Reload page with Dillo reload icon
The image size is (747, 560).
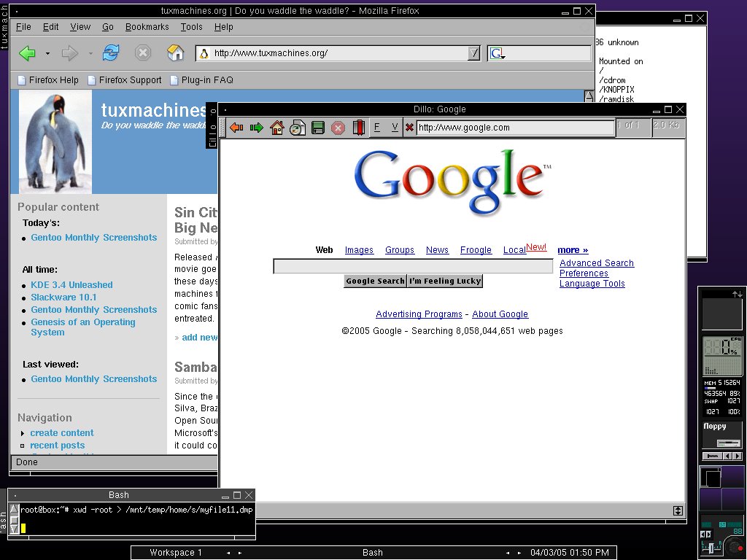pyautogui.click(x=298, y=128)
